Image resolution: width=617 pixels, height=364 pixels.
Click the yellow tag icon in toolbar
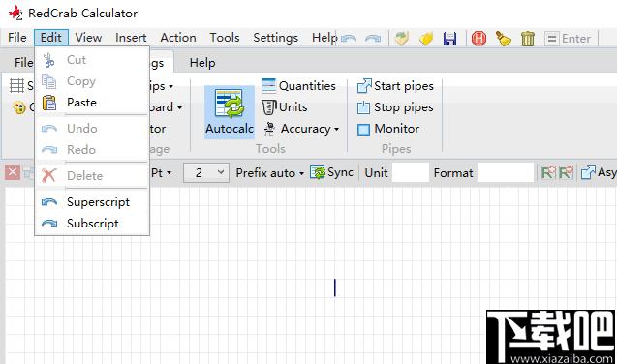pos(426,39)
